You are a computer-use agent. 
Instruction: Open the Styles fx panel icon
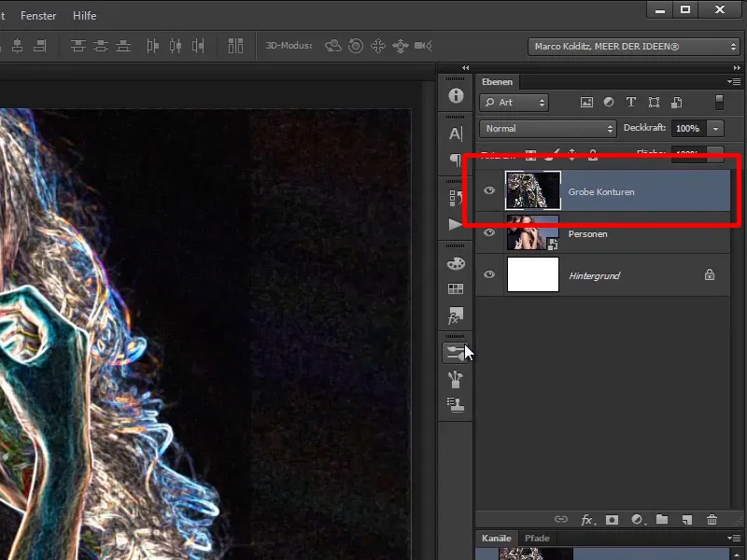coord(456,315)
